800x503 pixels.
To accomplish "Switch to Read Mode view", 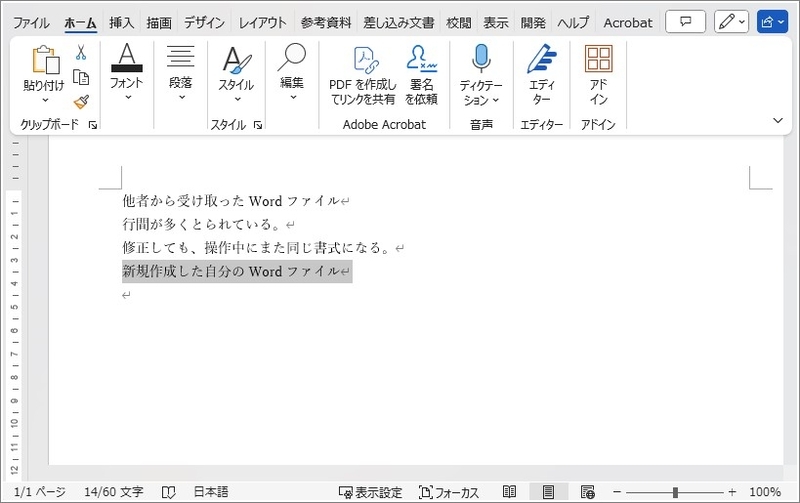I will tap(509, 492).
